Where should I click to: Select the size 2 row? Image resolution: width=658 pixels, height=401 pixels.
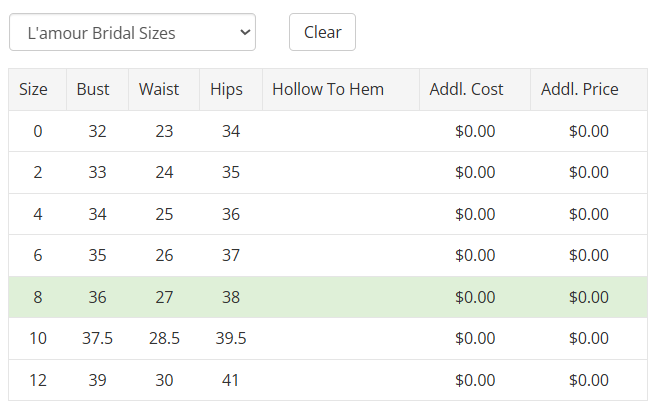tap(328, 172)
